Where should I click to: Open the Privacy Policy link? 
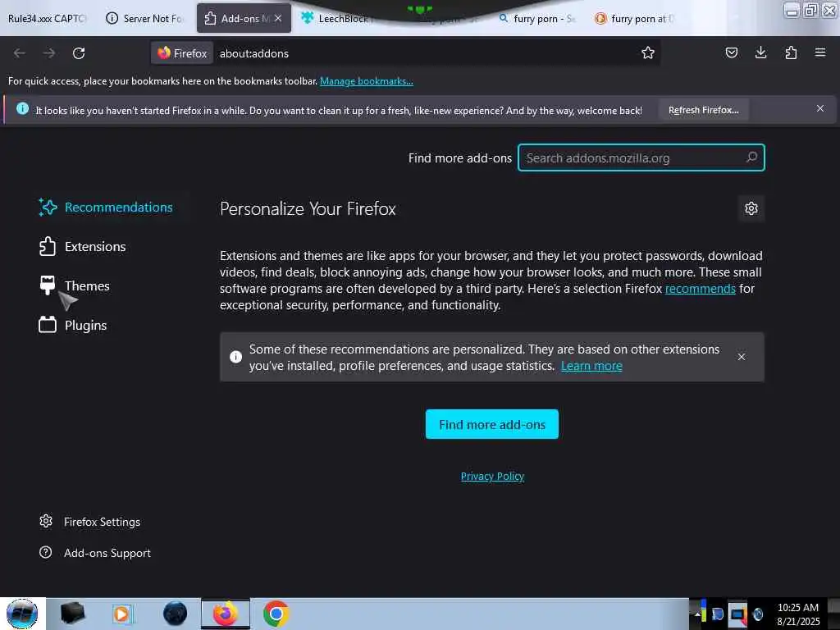pos(492,477)
